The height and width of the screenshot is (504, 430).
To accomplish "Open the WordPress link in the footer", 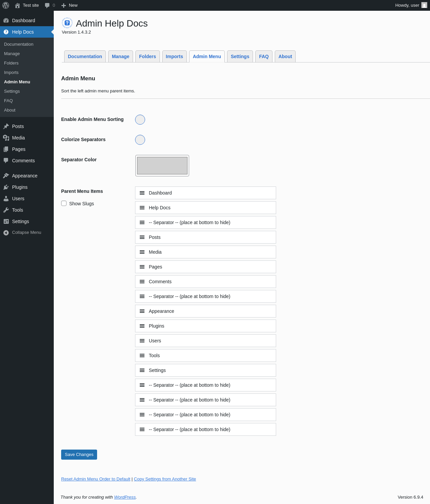I will click(x=125, y=497).
